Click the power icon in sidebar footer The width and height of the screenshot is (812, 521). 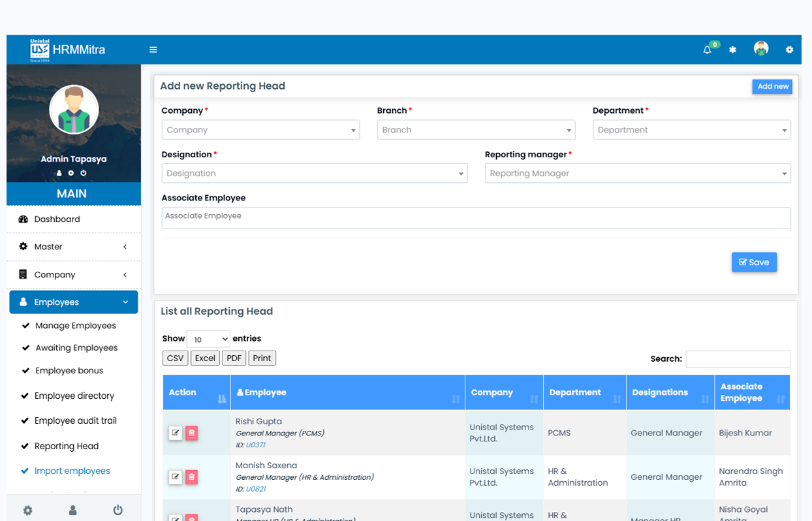[117, 510]
